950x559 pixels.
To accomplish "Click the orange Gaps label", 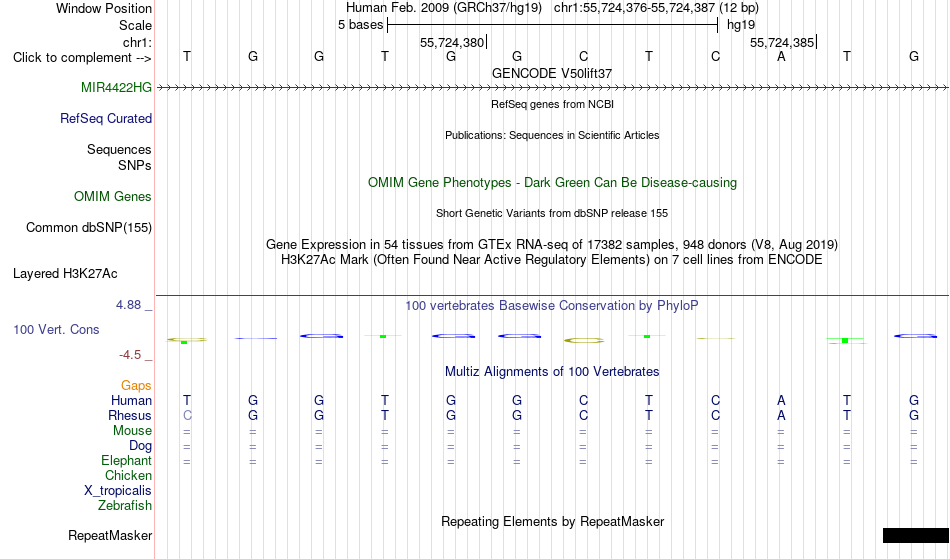I will coord(136,385).
